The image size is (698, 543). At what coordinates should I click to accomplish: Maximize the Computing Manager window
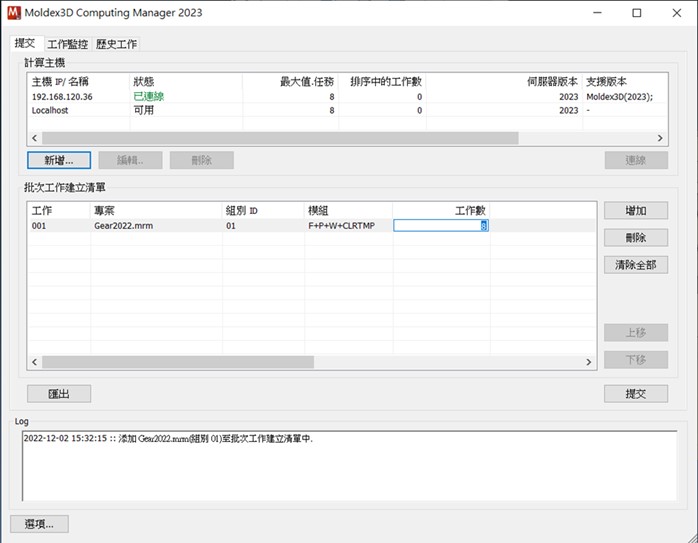(637, 13)
